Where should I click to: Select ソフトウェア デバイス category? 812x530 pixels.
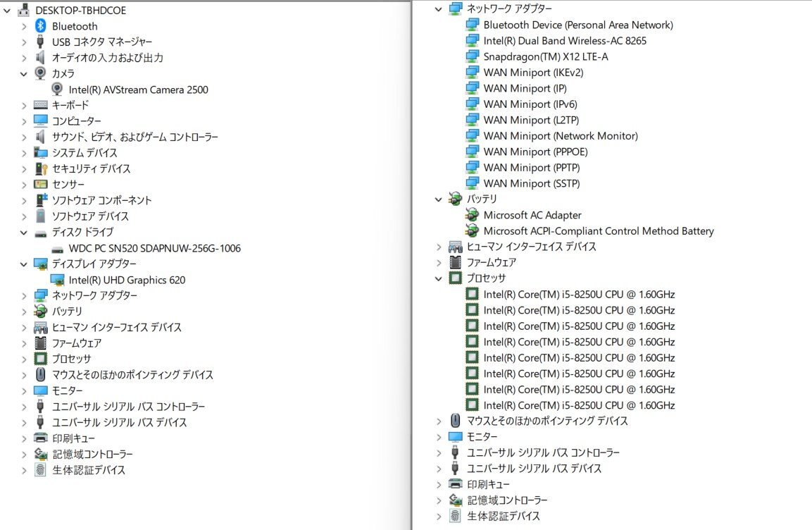point(90,216)
